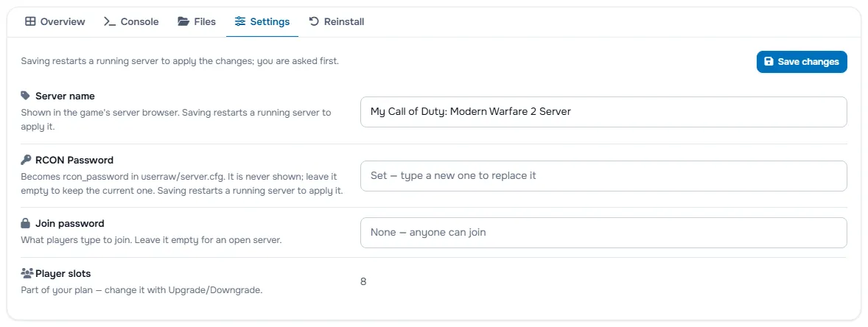
Task: Click the Server name input field
Action: [603, 112]
